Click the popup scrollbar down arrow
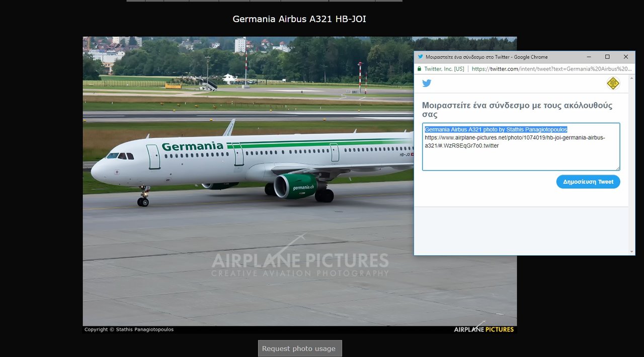This screenshot has width=644, height=357. click(x=632, y=251)
